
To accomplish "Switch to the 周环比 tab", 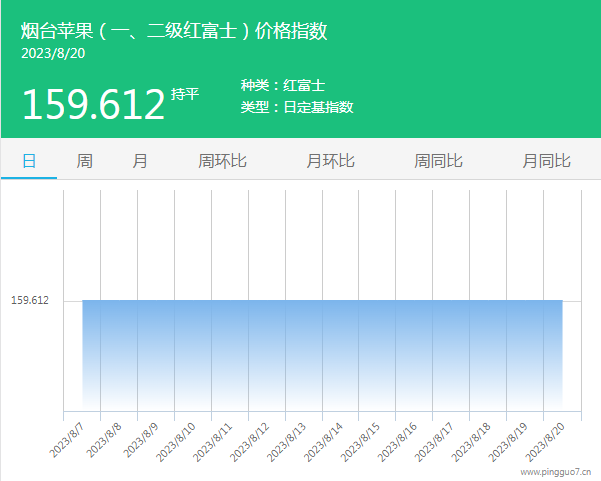I will point(222,161).
